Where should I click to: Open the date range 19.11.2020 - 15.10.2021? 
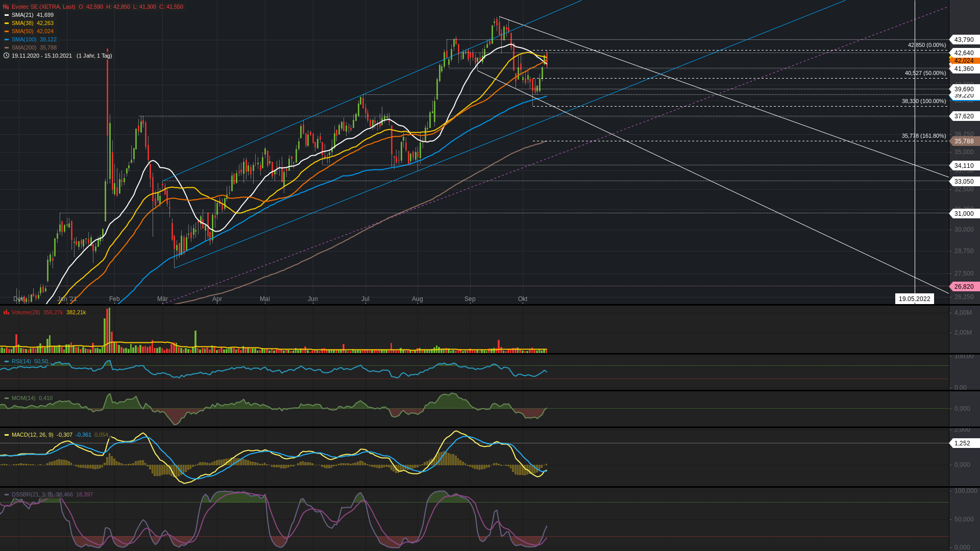click(42, 56)
